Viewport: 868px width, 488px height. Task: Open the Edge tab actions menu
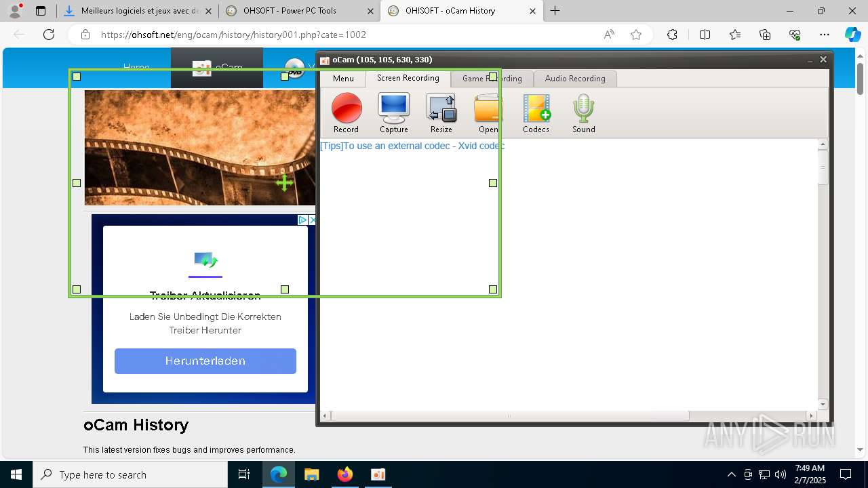pyautogui.click(x=41, y=11)
